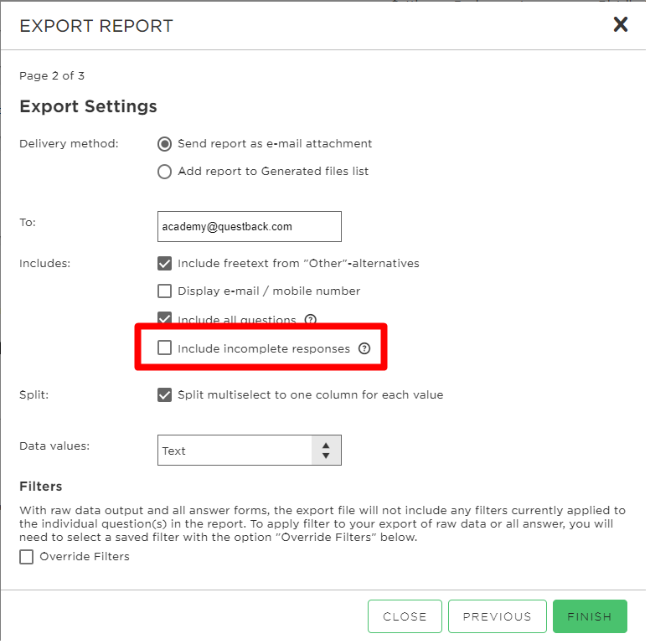This screenshot has width=650, height=644.
Task: Click the Export Settings heading
Action: (x=88, y=106)
